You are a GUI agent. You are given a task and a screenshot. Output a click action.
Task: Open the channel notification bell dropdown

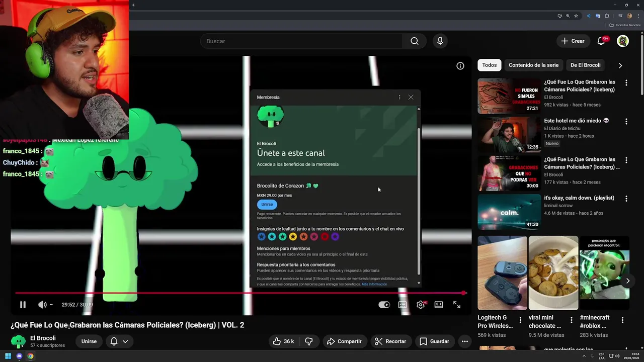point(119,341)
